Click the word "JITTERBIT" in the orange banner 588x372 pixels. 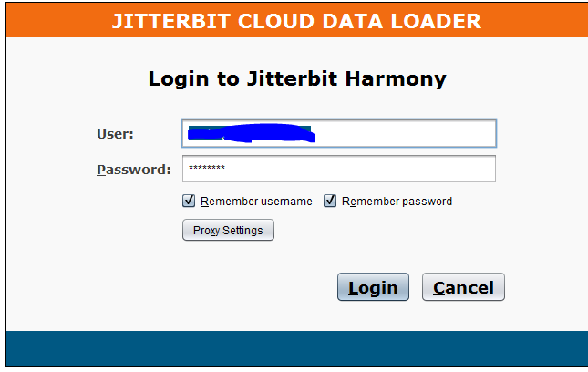pyautogui.click(x=160, y=21)
